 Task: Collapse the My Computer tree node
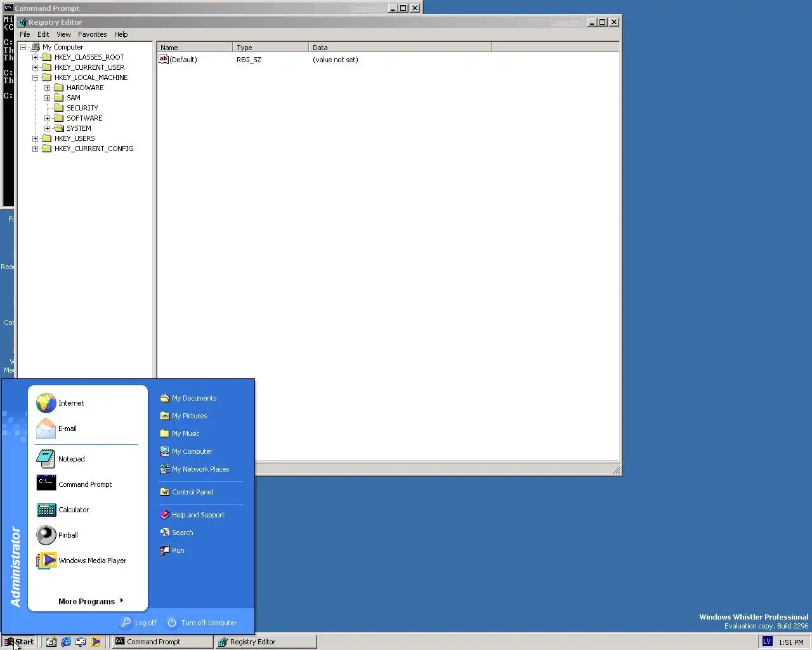click(x=23, y=47)
